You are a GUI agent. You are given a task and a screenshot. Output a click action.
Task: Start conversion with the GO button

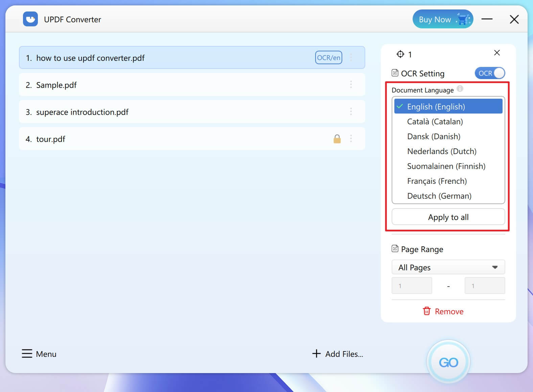tap(448, 362)
